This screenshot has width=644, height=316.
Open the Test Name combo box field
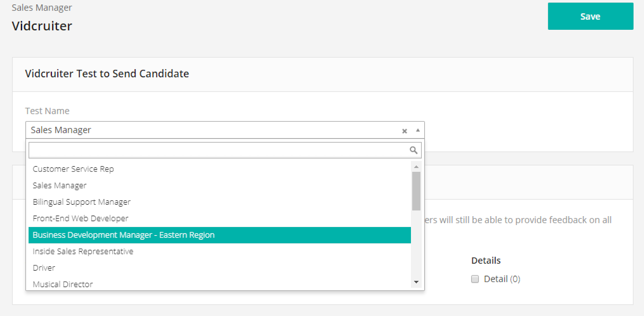[225, 130]
